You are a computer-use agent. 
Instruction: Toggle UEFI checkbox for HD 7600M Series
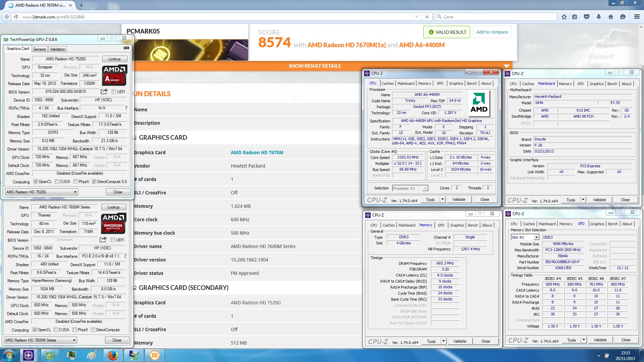click(x=113, y=240)
